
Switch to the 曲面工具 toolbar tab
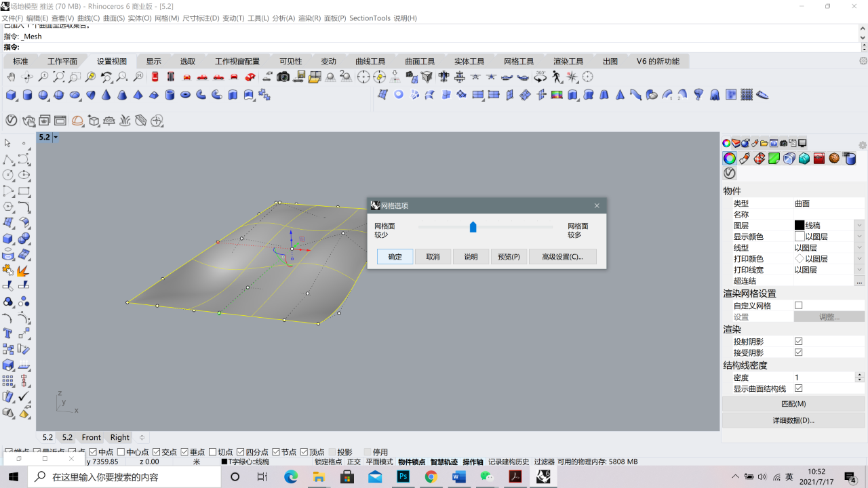point(420,61)
